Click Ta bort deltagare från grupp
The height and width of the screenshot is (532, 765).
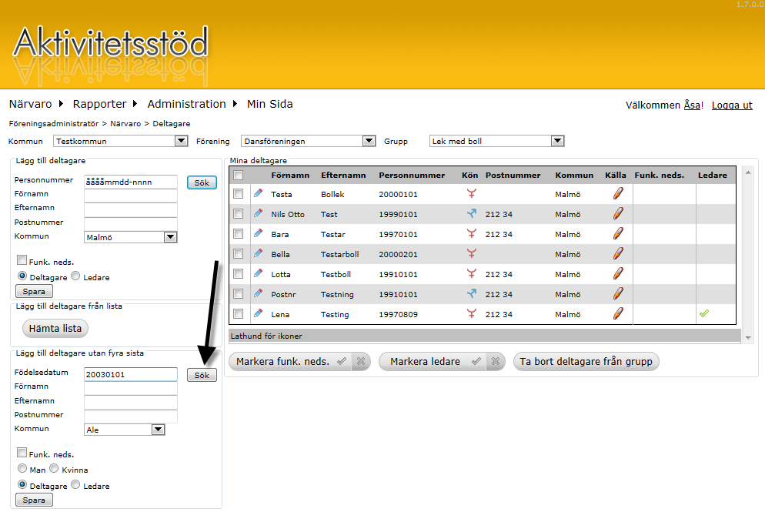click(586, 362)
